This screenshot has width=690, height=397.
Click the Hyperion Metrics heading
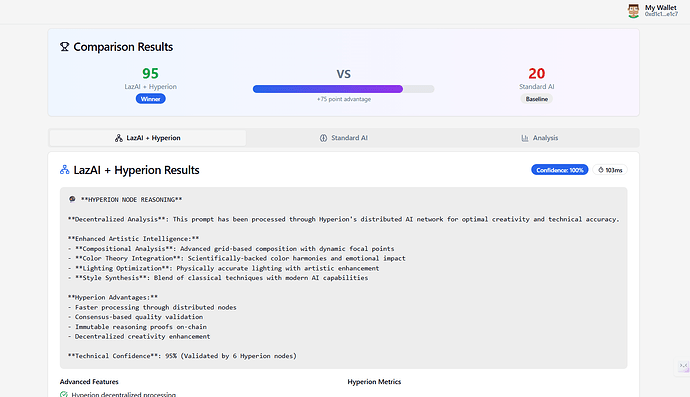click(x=374, y=382)
